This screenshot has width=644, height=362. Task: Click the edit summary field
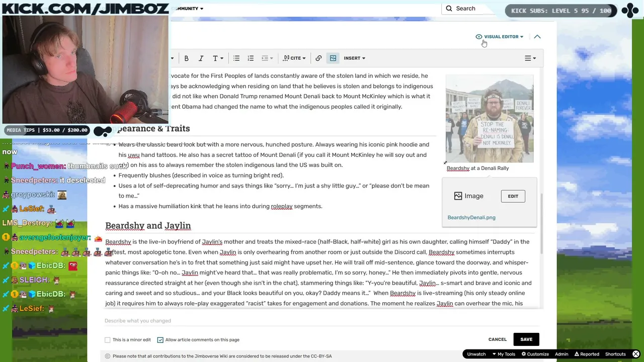322,321
